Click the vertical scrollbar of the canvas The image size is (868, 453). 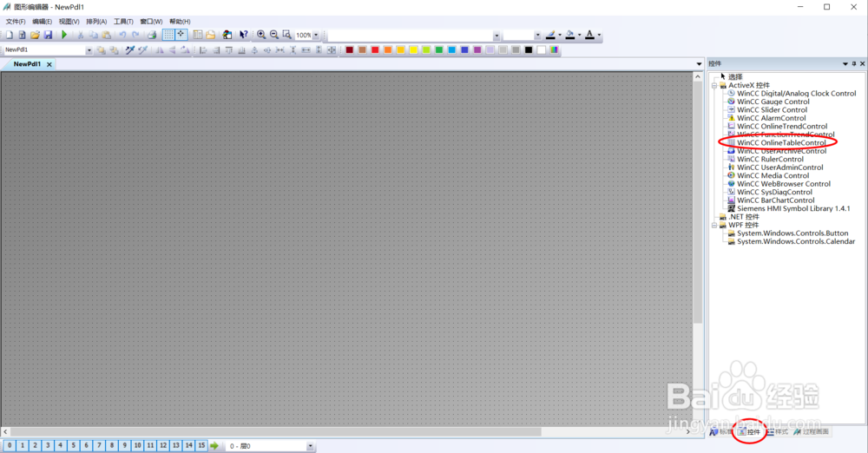point(698,203)
